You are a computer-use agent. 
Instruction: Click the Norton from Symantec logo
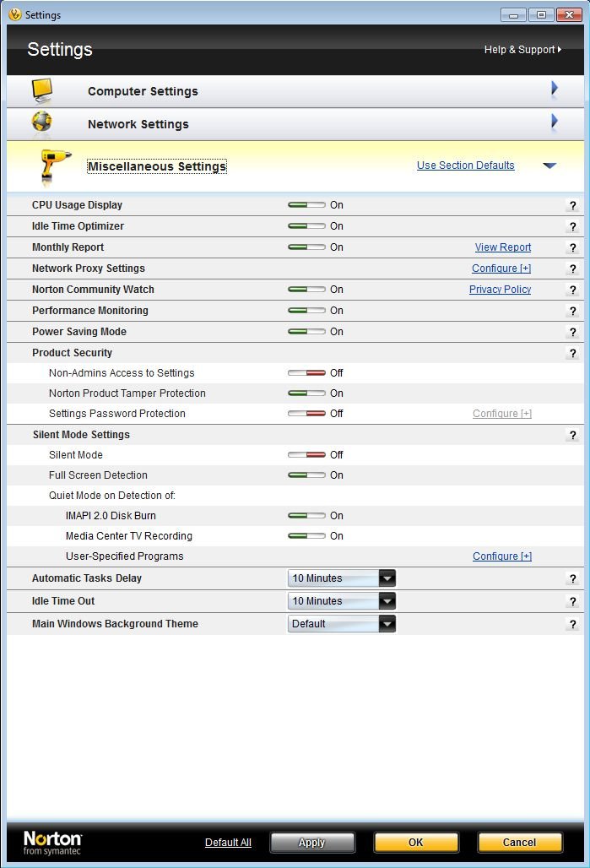coord(52,843)
